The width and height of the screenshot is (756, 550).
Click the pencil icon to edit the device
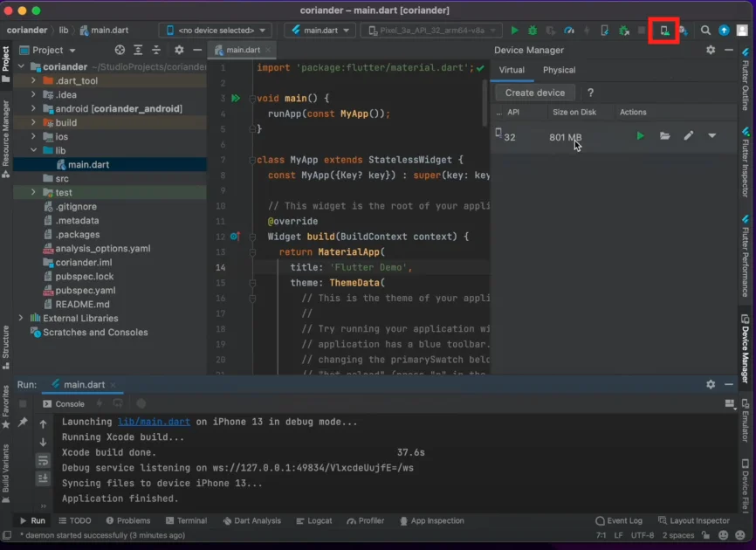pyautogui.click(x=688, y=136)
